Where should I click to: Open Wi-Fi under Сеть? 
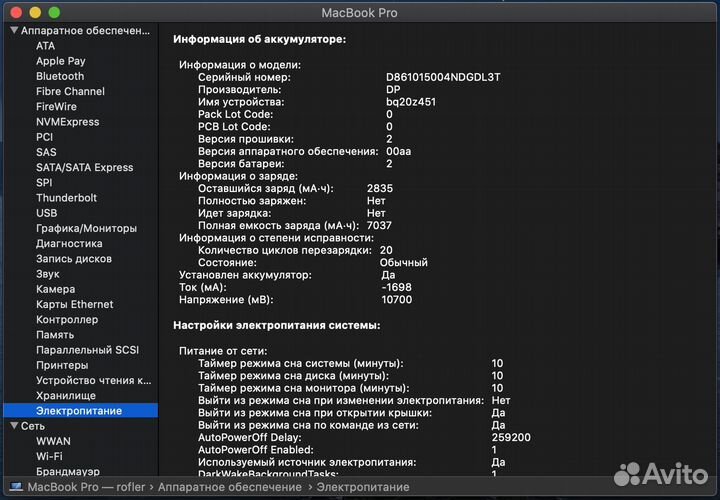coord(50,456)
